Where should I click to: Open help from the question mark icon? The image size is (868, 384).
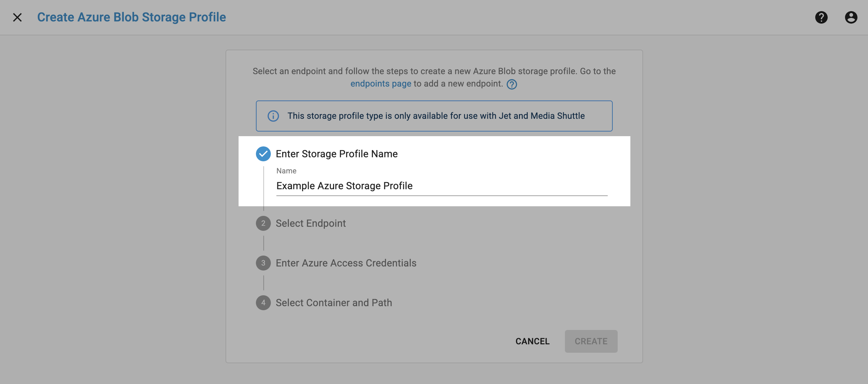[821, 17]
